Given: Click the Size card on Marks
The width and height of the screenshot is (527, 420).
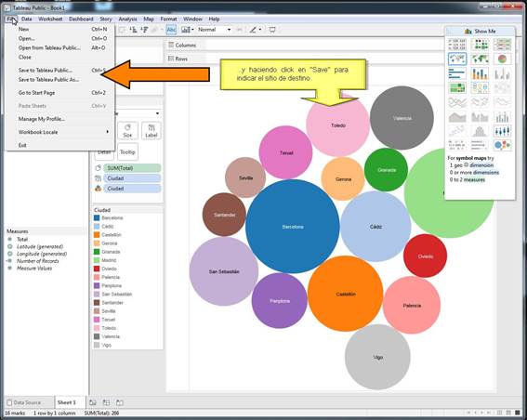Looking at the screenshot, I should click(x=127, y=130).
